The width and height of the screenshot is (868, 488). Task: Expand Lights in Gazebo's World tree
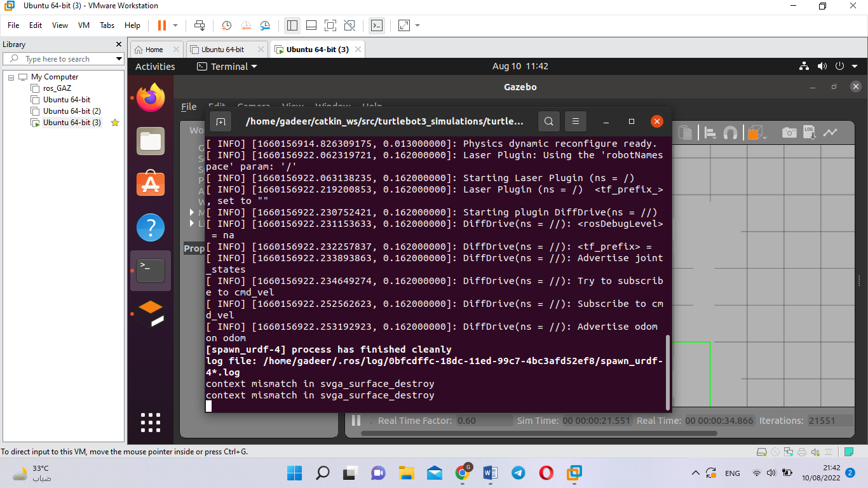click(x=192, y=223)
